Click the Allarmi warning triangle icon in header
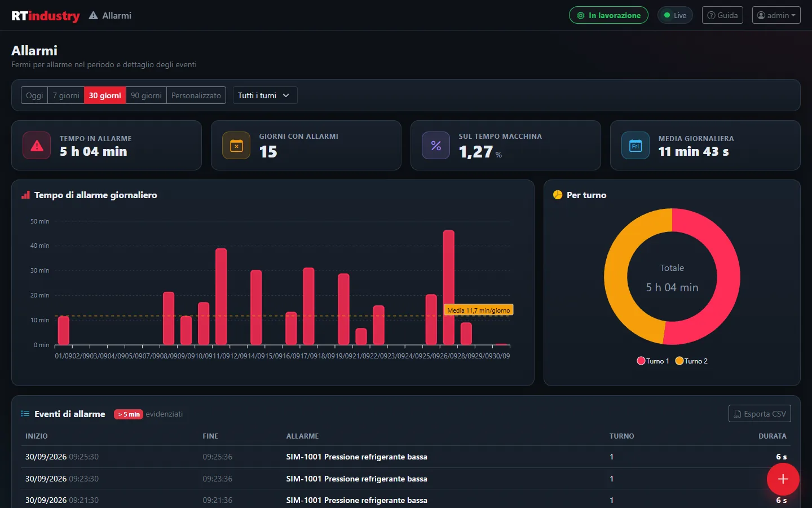This screenshot has width=812, height=508. click(93, 16)
